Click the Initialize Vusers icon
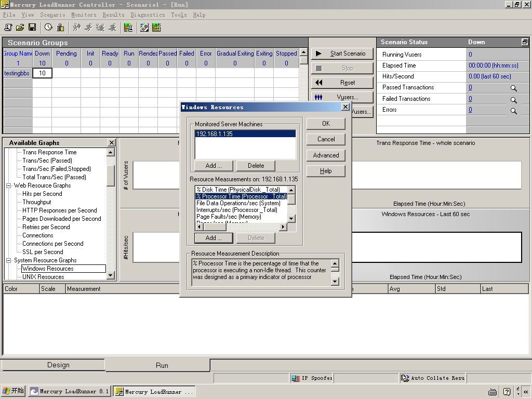 tap(77, 28)
